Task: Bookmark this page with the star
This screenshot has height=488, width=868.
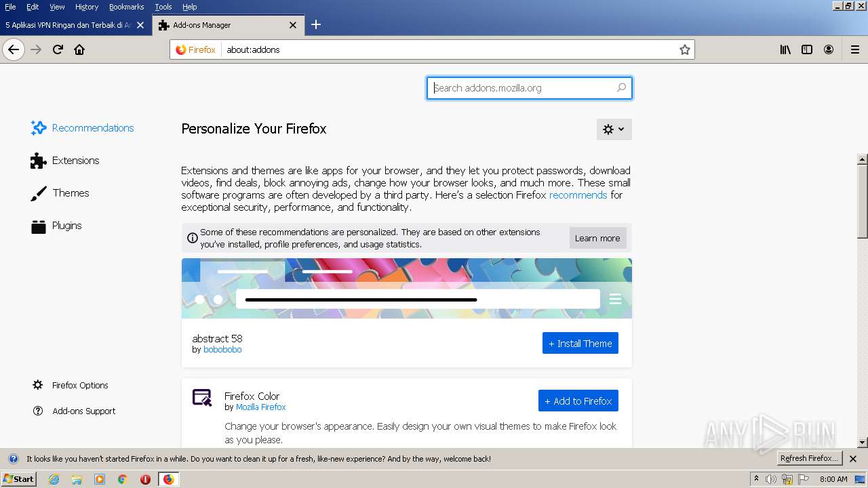Action: pos(685,49)
